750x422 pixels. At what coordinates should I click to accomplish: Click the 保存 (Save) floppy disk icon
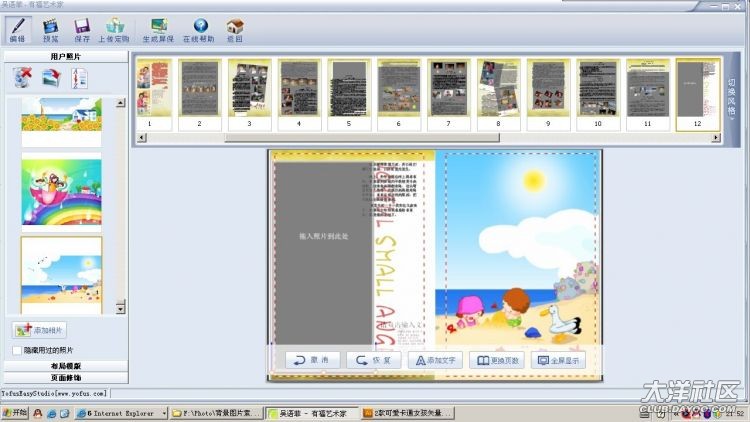coord(82,29)
